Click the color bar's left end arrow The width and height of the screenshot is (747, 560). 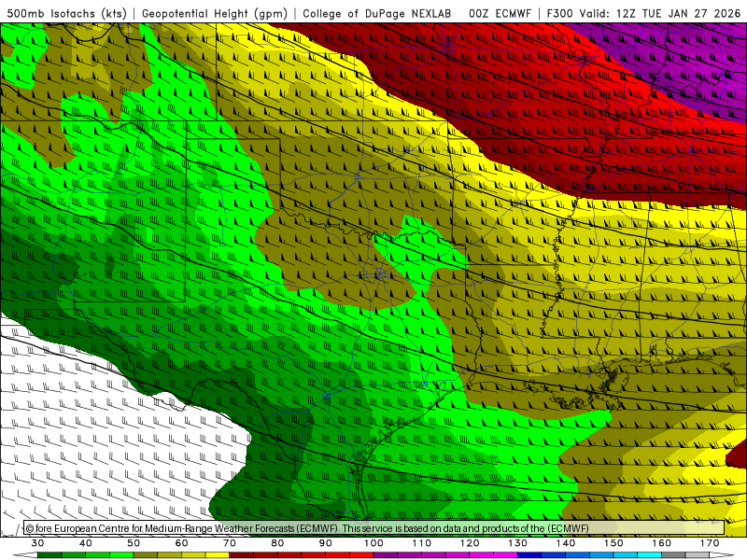[x=26, y=555]
